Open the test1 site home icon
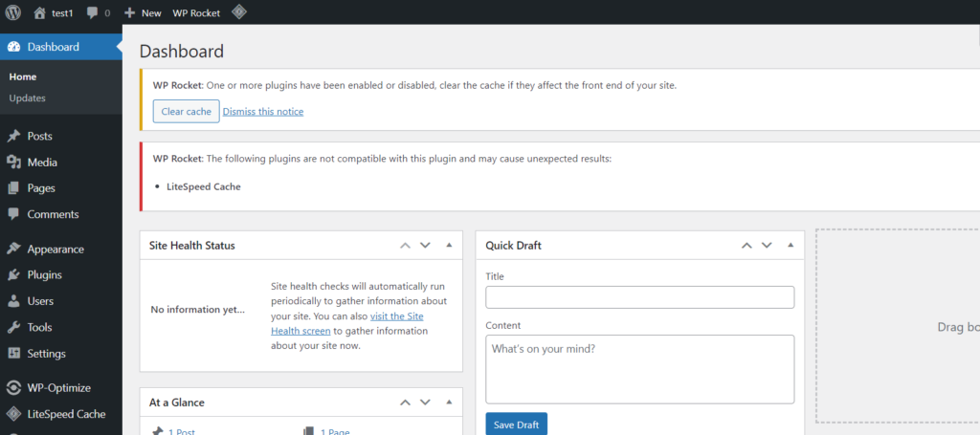Screen dimensions: 980x435 [x=40, y=12]
